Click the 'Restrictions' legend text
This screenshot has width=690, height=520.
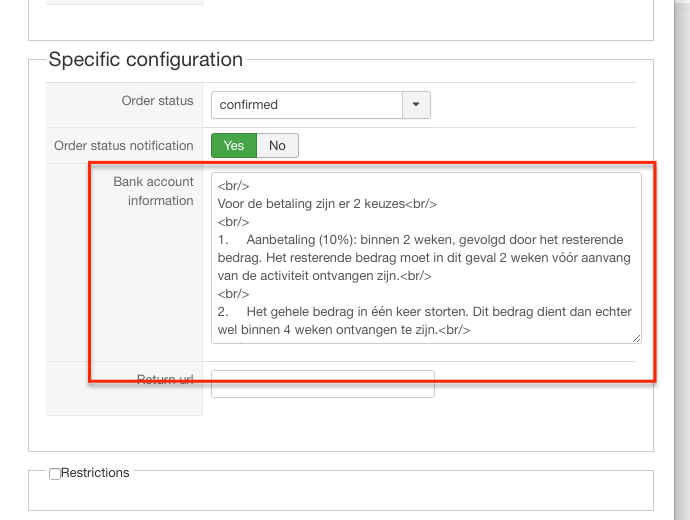tap(95, 473)
